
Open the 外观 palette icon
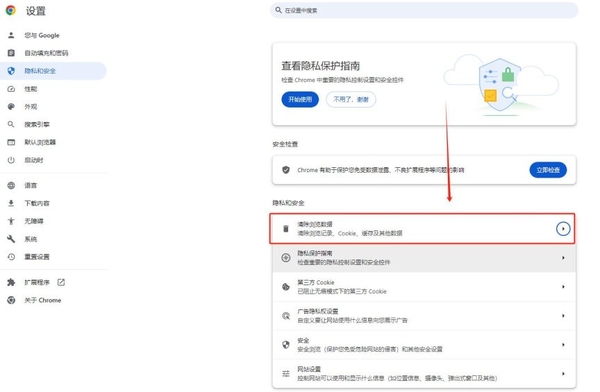[x=11, y=106]
